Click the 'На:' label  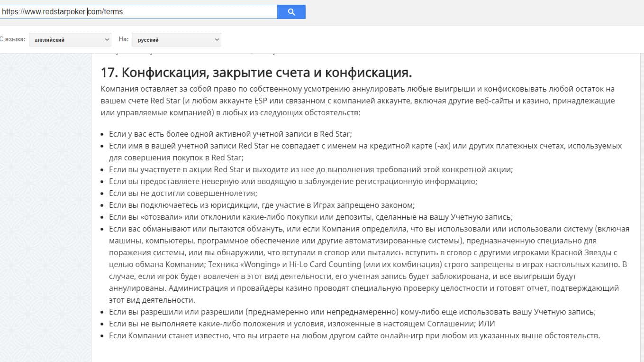[x=124, y=39]
